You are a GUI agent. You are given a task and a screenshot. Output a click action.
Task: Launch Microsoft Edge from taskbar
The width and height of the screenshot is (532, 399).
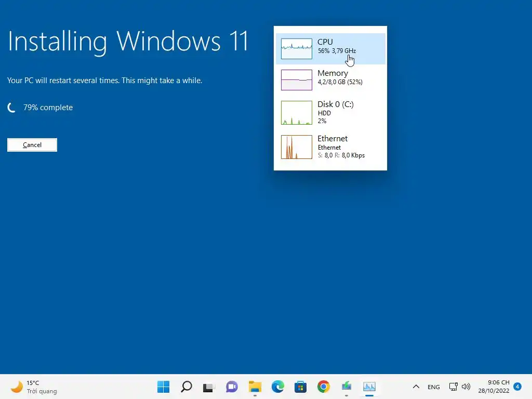coord(278,387)
